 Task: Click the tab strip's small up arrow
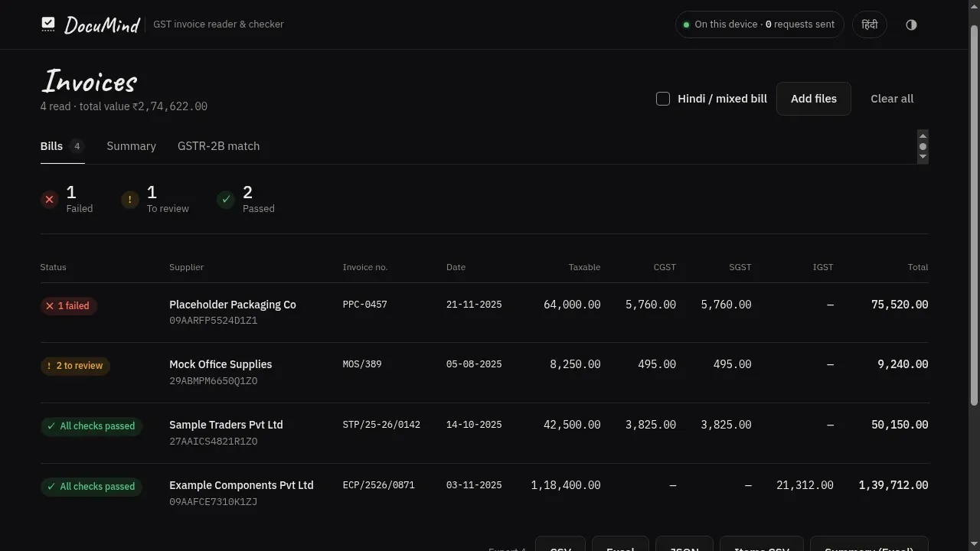923,135
